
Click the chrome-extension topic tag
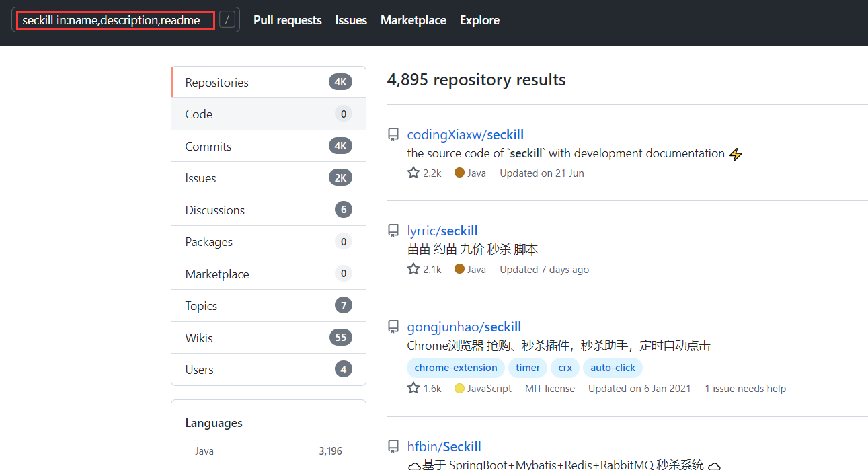[x=456, y=368]
